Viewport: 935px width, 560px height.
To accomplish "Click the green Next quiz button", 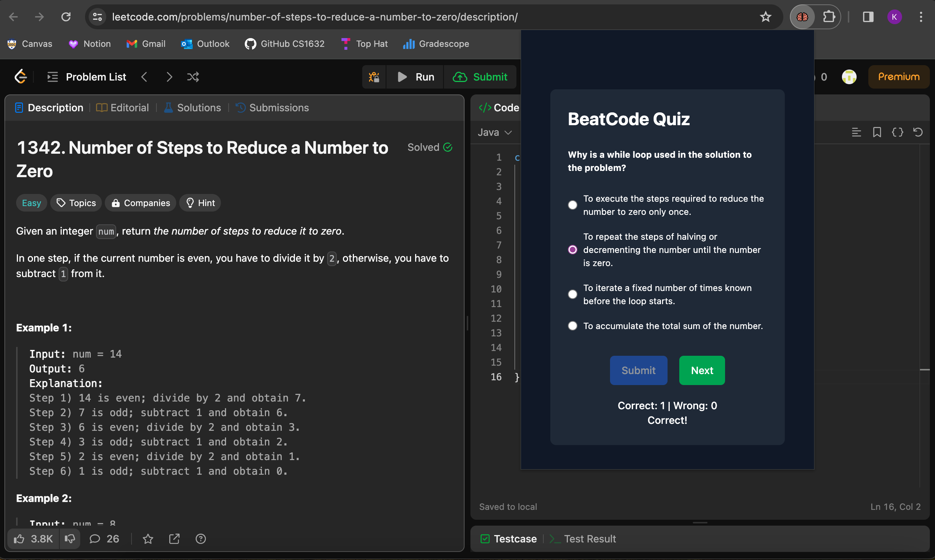I will pyautogui.click(x=702, y=370).
